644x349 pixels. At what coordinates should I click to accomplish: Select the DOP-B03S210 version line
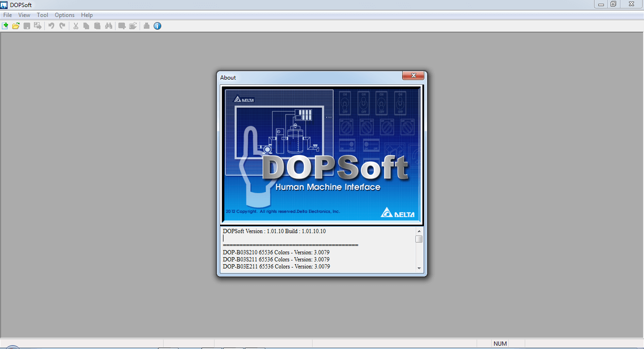tap(276, 252)
